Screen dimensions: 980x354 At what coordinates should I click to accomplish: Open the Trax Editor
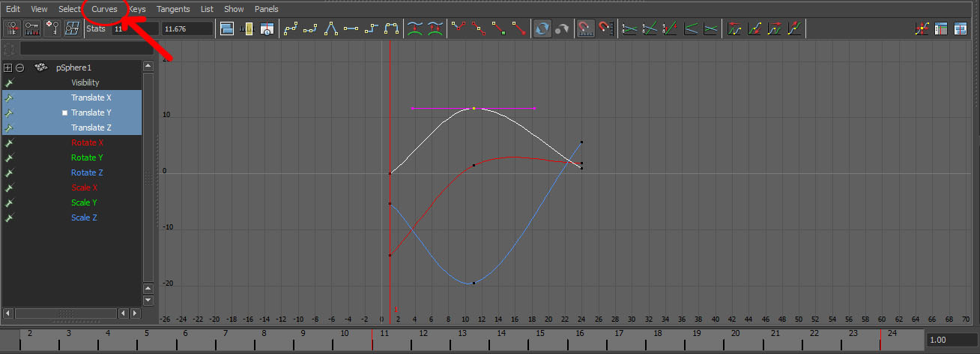[961, 28]
